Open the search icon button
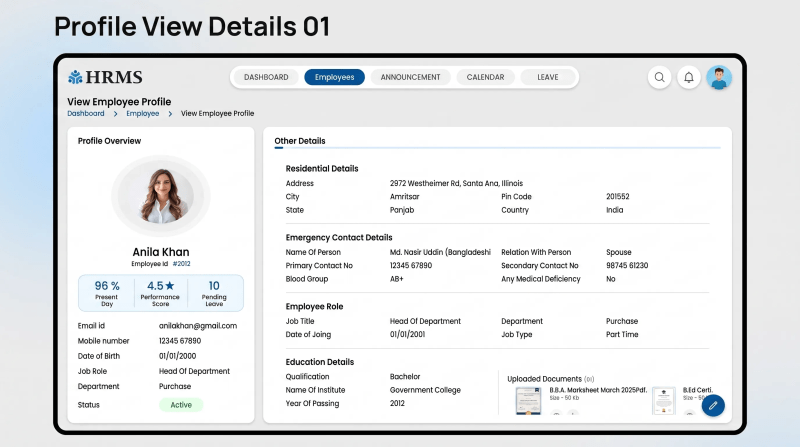Image resolution: width=800 pixels, height=447 pixels. 659,78
